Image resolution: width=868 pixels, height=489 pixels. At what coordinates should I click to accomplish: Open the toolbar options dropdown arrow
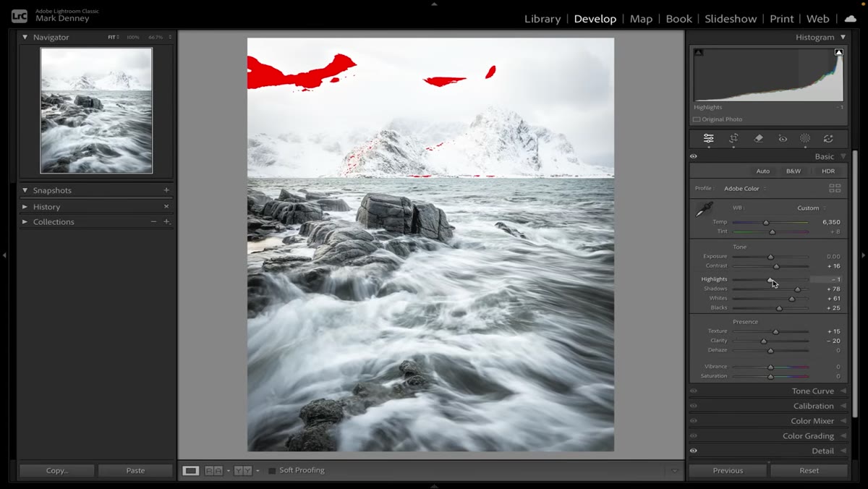point(674,471)
